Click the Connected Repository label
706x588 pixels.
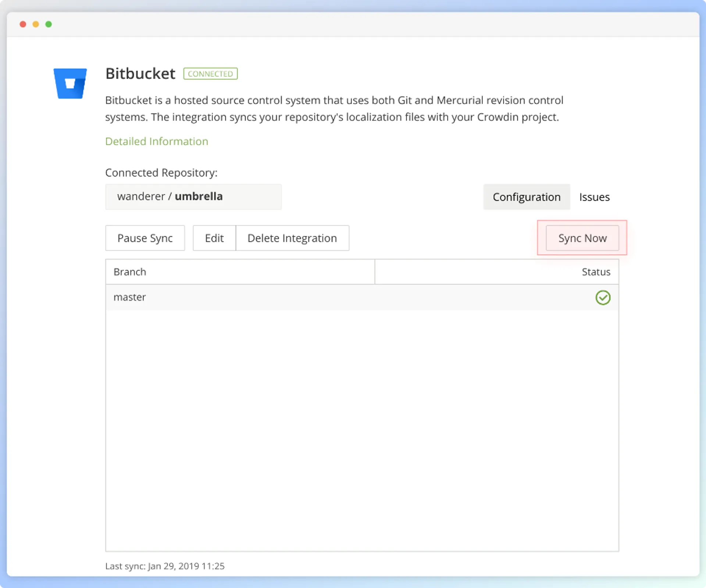161,173
